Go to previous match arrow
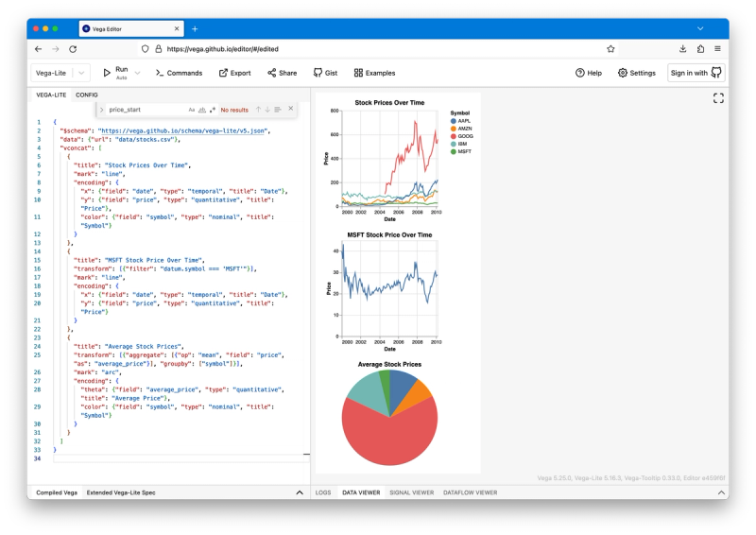Image resolution: width=756 pixels, height=535 pixels. (x=258, y=110)
